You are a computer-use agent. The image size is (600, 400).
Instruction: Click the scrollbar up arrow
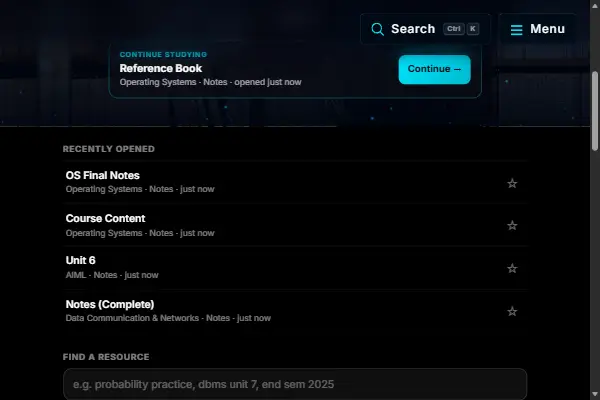tap(595, 5)
